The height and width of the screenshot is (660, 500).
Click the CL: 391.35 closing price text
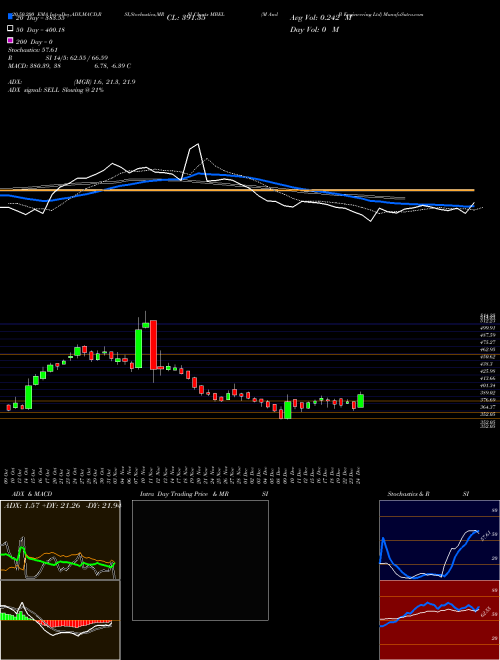click(x=186, y=18)
